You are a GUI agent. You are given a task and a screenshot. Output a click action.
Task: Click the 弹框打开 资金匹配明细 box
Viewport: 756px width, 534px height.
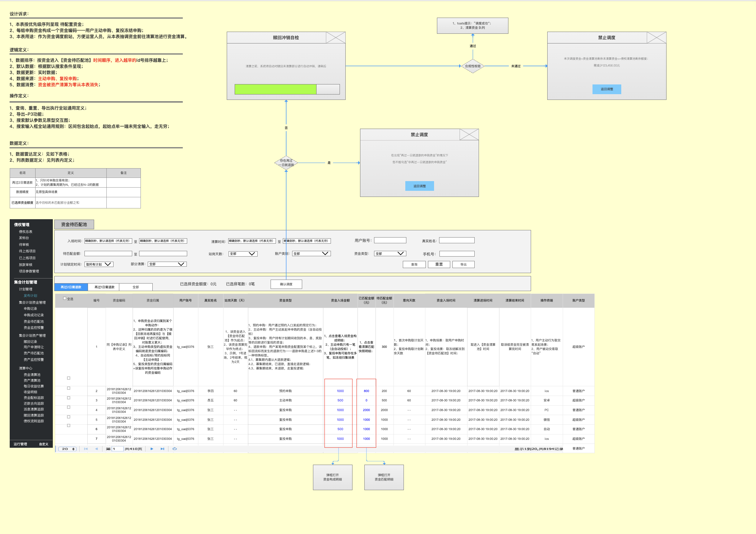click(384, 477)
